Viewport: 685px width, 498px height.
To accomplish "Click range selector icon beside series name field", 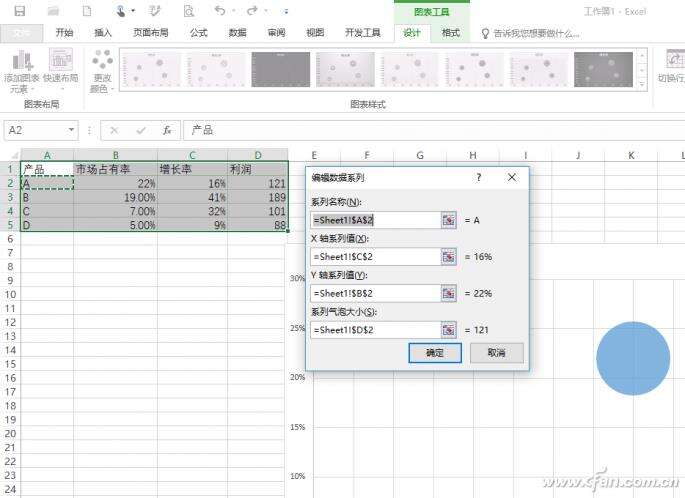I will click(x=449, y=219).
